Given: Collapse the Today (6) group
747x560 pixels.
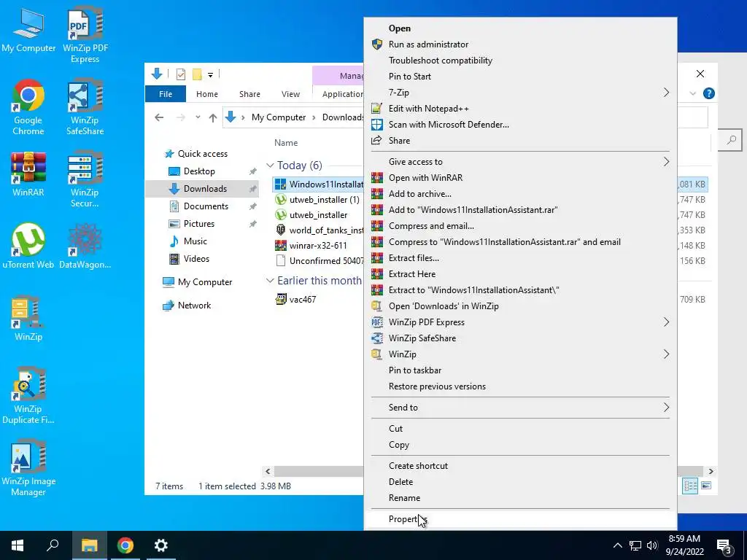Looking at the screenshot, I should 270,166.
